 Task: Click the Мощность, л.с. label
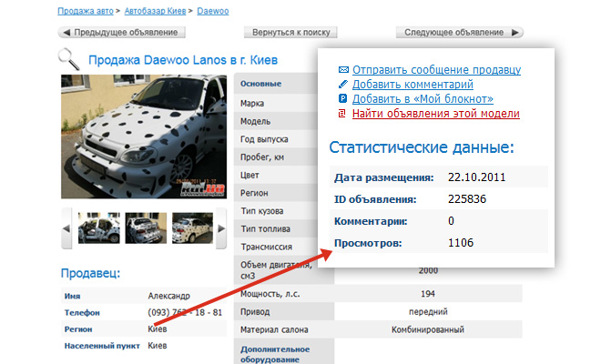(270, 294)
